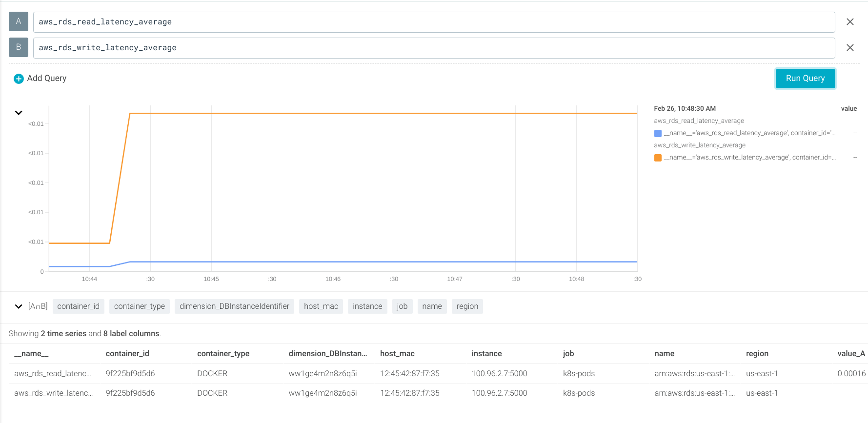Sort by the host_mac column header
Image resolution: width=868 pixels, height=423 pixels.
(397, 354)
